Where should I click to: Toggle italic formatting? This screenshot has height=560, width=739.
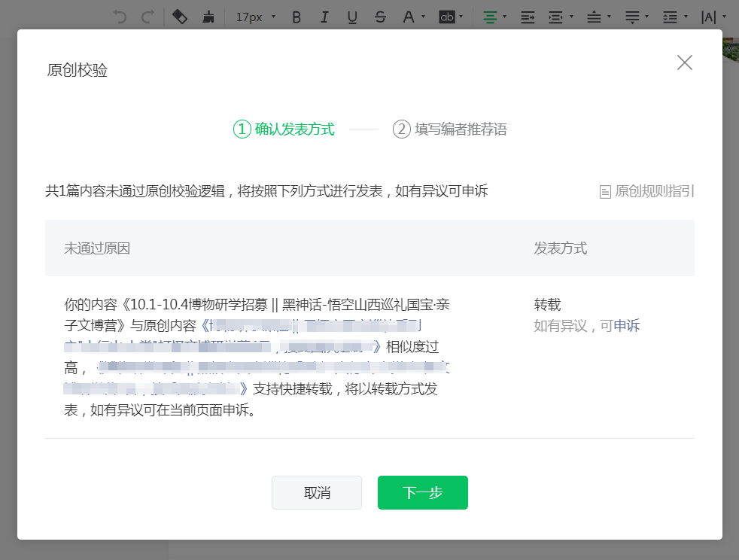point(324,17)
